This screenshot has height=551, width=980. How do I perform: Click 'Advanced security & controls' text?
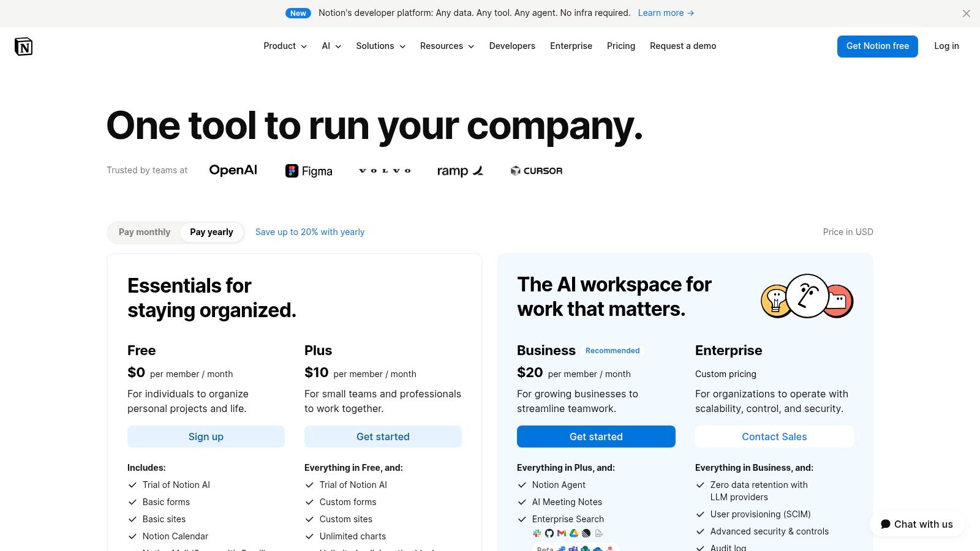point(769,531)
